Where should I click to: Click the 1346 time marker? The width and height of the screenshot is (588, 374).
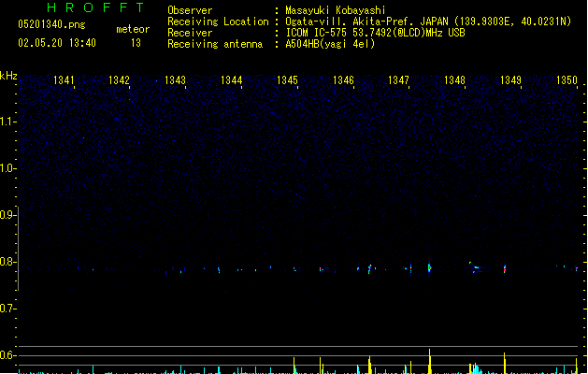[x=343, y=80]
